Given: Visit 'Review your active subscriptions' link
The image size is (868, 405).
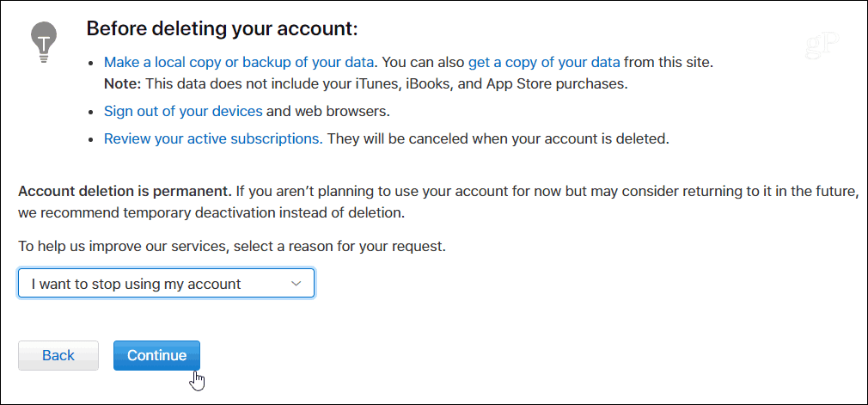Looking at the screenshot, I should 214,138.
